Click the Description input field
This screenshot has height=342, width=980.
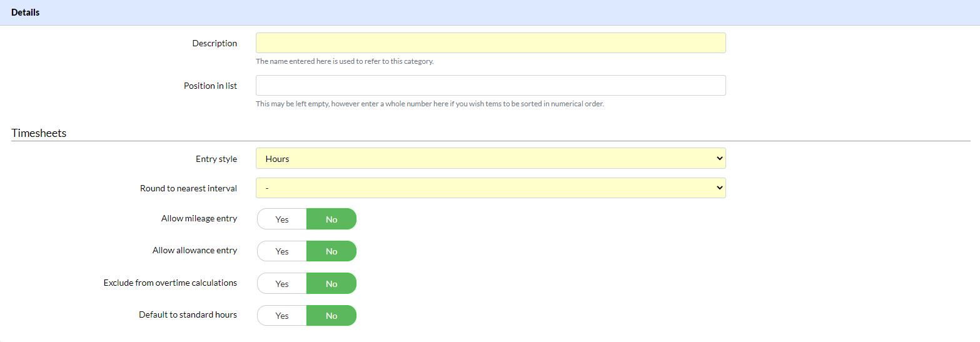[x=490, y=43]
